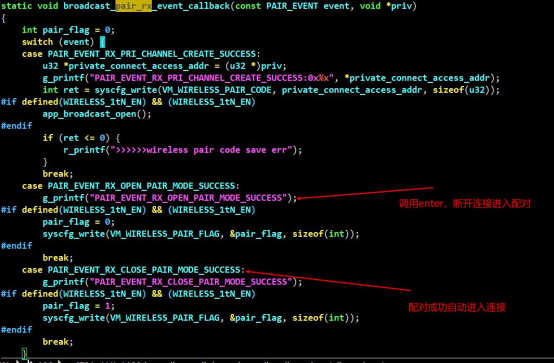Click "case PAIR_EVENT_RX_OPEN_PAIR_MODE_SUCCESS:" label

[x=131, y=186]
